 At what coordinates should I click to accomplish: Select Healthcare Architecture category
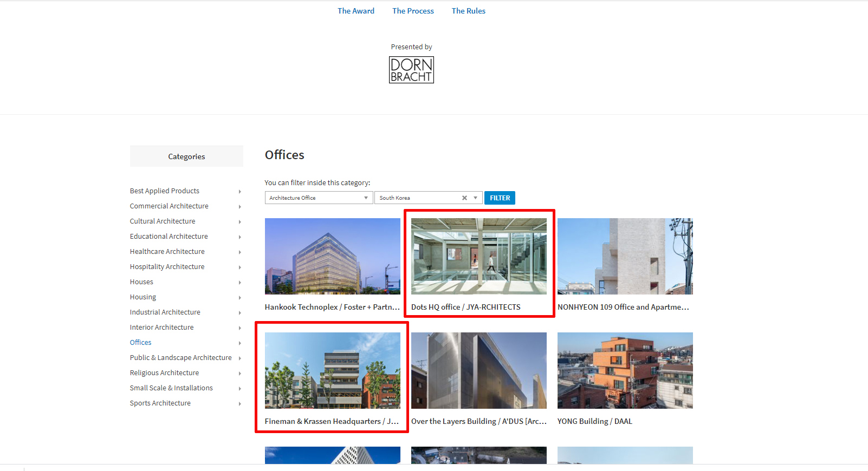tap(167, 251)
